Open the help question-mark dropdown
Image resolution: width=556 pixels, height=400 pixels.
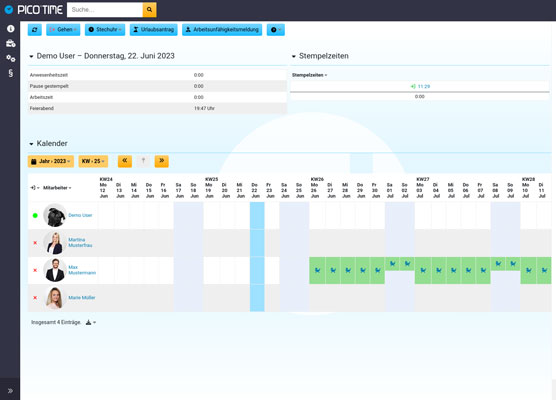click(x=276, y=30)
